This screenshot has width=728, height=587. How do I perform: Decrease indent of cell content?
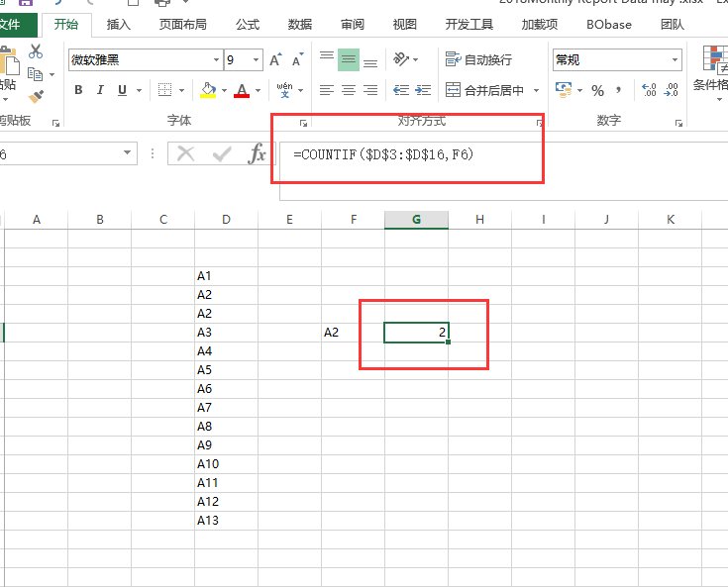pyautogui.click(x=401, y=89)
